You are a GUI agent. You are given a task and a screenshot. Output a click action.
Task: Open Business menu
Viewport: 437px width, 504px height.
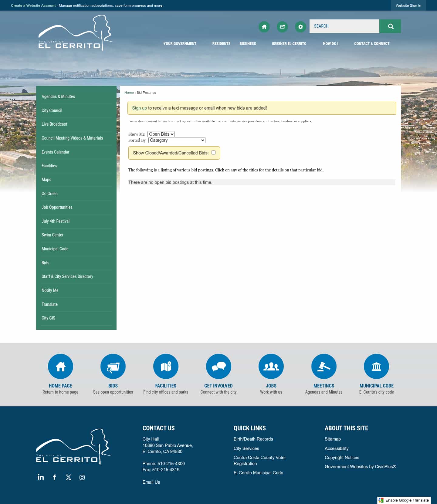pyautogui.click(x=248, y=44)
